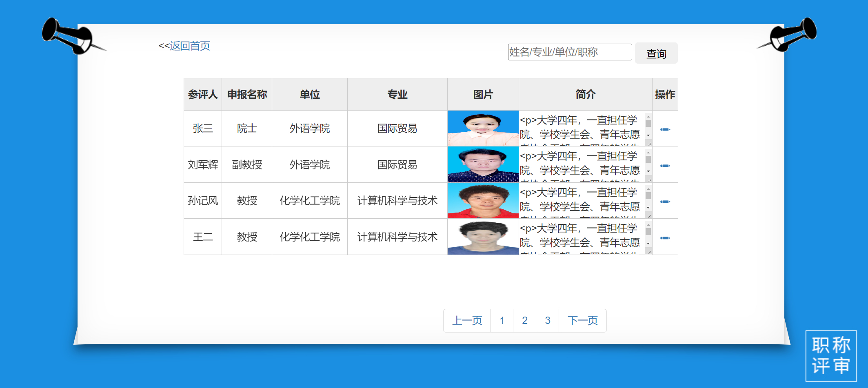Select page 1 in pagination

(502, 321)
